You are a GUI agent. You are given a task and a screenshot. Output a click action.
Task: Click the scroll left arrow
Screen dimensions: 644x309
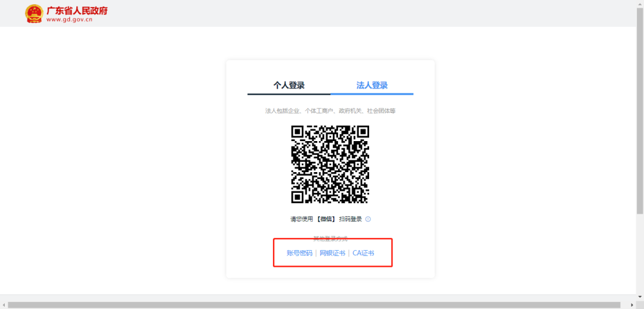click(x=4, y=305)
